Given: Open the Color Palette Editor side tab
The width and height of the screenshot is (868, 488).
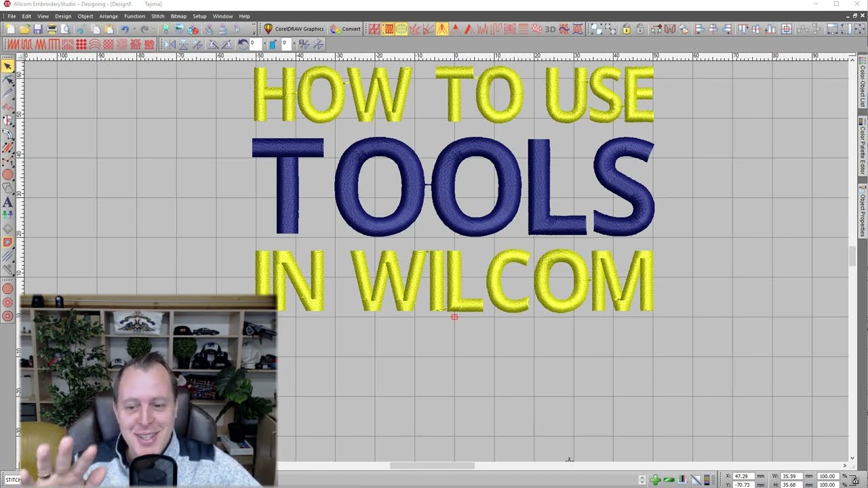Looking at the screenshot, I should point(863,146).
